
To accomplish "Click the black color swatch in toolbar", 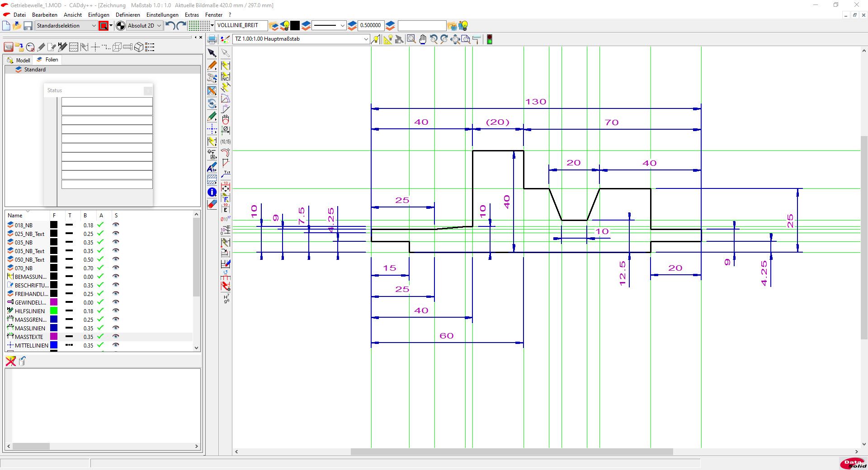I will pyautogui.click(x=295, y=26).
